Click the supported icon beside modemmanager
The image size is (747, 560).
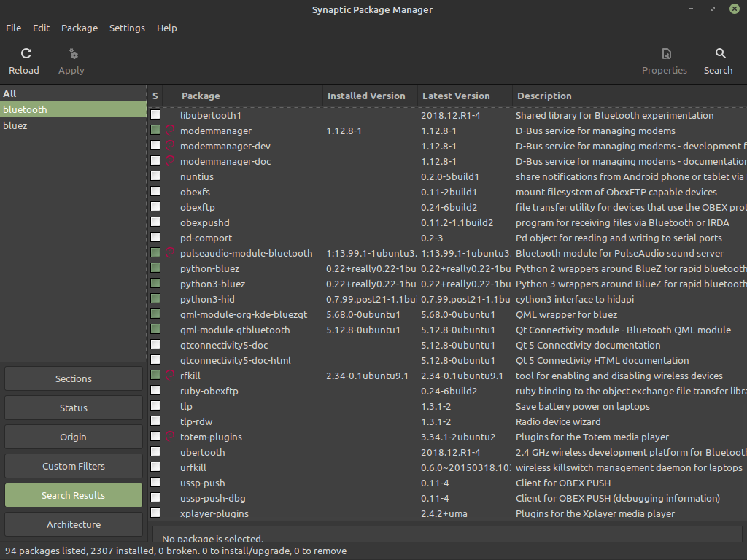[170, 131]
